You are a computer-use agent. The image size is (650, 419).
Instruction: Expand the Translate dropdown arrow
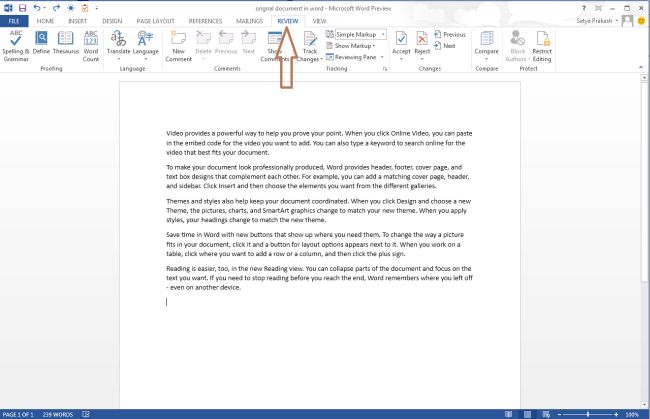118,59
